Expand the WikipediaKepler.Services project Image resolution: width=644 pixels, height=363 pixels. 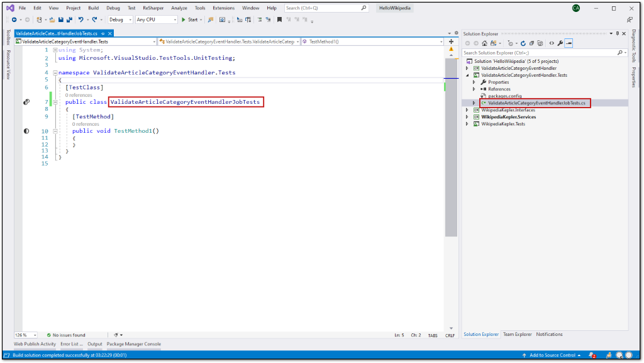(467, 117)
